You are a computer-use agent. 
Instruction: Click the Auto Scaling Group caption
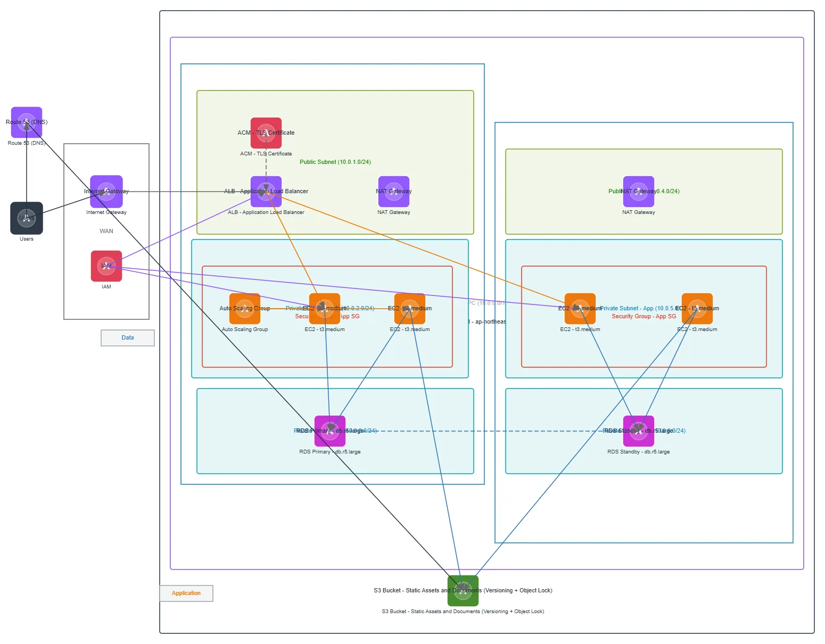tap(245, 329)
